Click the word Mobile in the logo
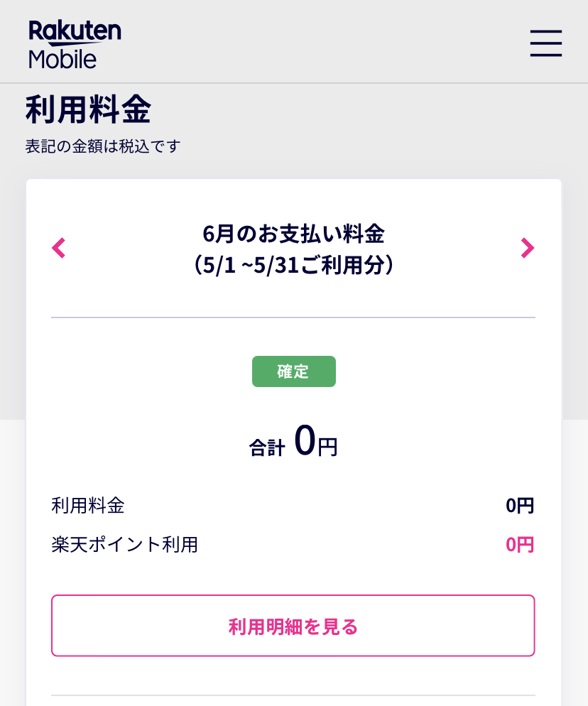This screenshot has height=706, width=588. (62, 58)
